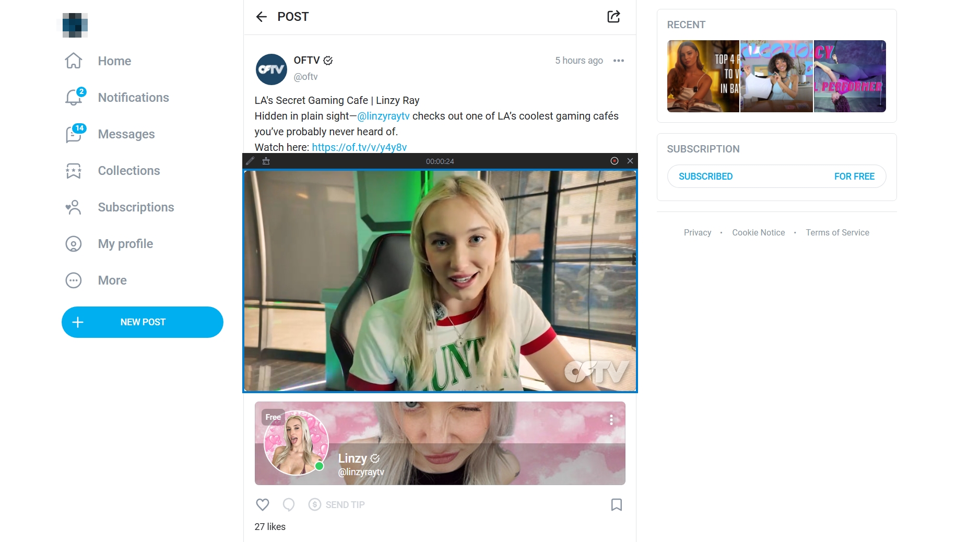Open the 'TOP 4' recent thumbnail
This screenshot has height=542, width=980.
tap(703, 76)
